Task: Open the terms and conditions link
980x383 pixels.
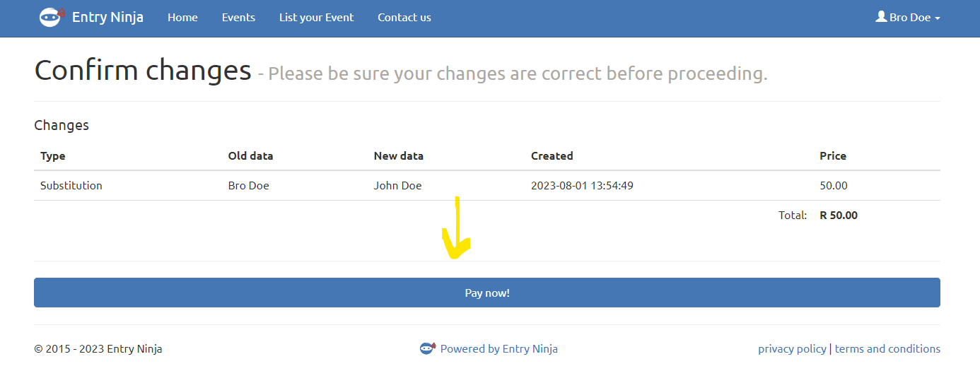Action: click(887, 348)
